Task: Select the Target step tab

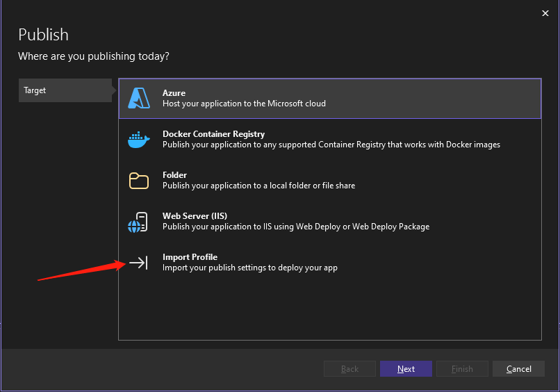Action: pyautogui.click(x=65, y=90)
